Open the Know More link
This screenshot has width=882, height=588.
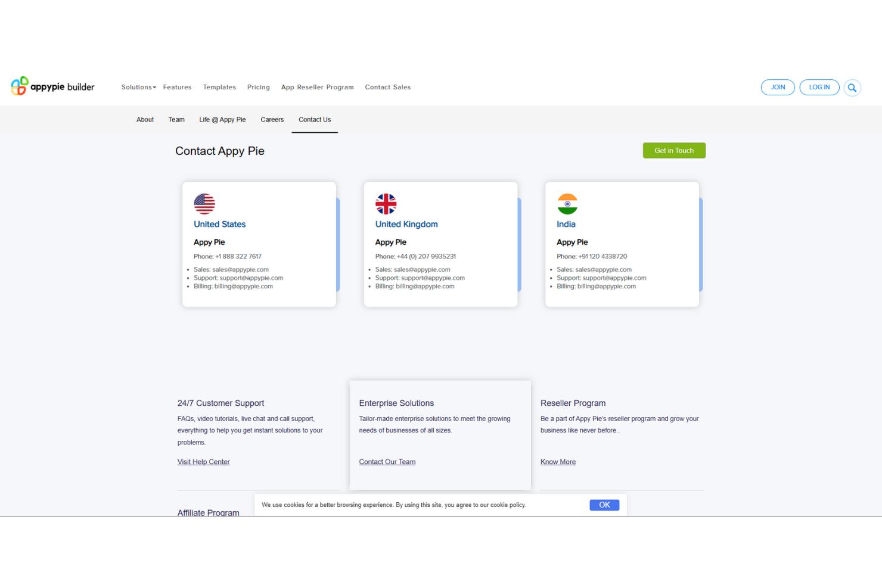tap(558, 462)
